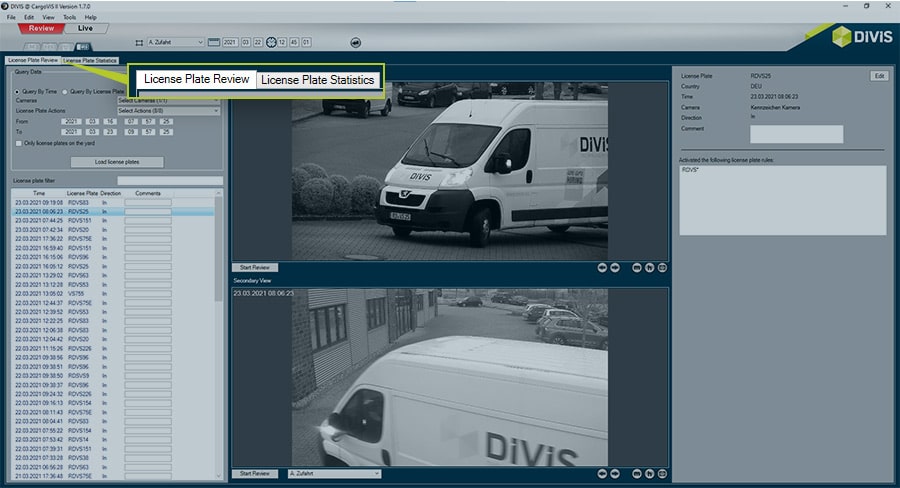900x488 pixels.
Task: Select the highlighted fourth view-mode tab icon
Action: click(83, 47)
